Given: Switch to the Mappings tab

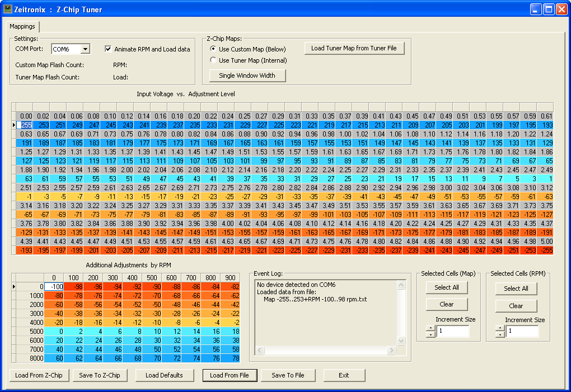Looking at the screenshot, I should tap(22, 26).
